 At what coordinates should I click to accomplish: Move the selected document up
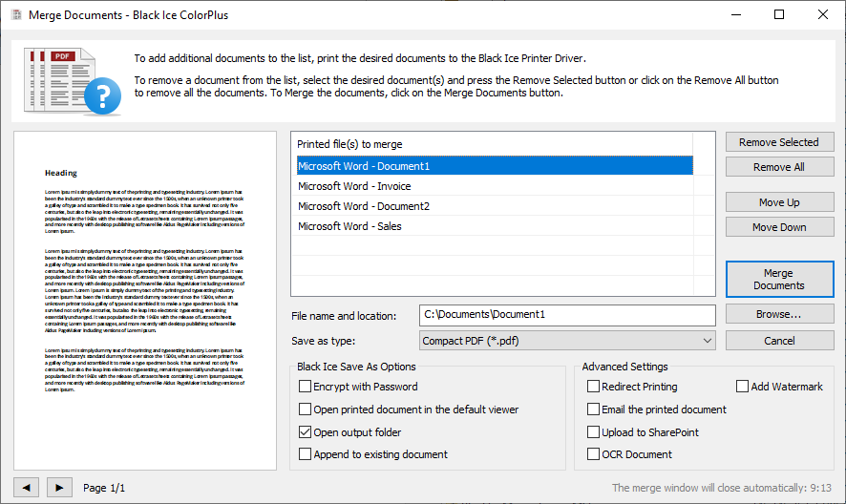(x=778, y=202)
